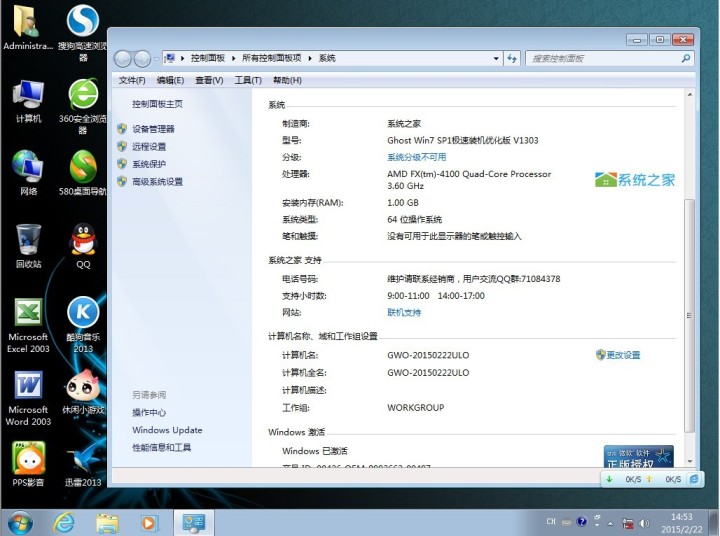The height and width of the screenshot is (536, 720).
Task: Launch Microsoft Excel 2003 desktop icon
Action: (28, 325)
